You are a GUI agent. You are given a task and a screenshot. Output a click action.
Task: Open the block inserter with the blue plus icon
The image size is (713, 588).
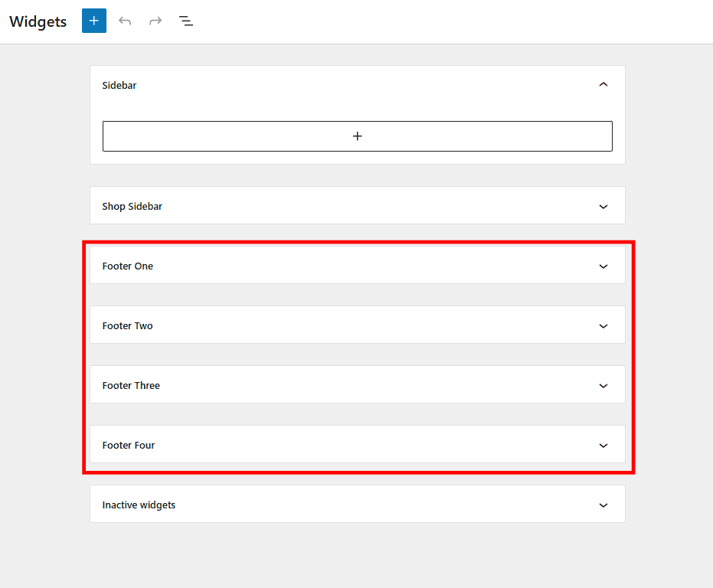pyautogui.click(x=93, y=21)
